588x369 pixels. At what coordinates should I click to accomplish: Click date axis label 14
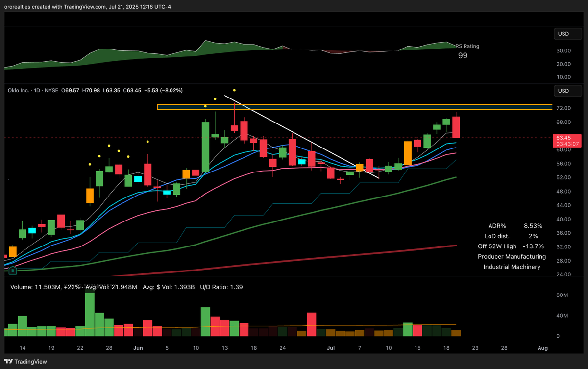[x=22, y=348]
